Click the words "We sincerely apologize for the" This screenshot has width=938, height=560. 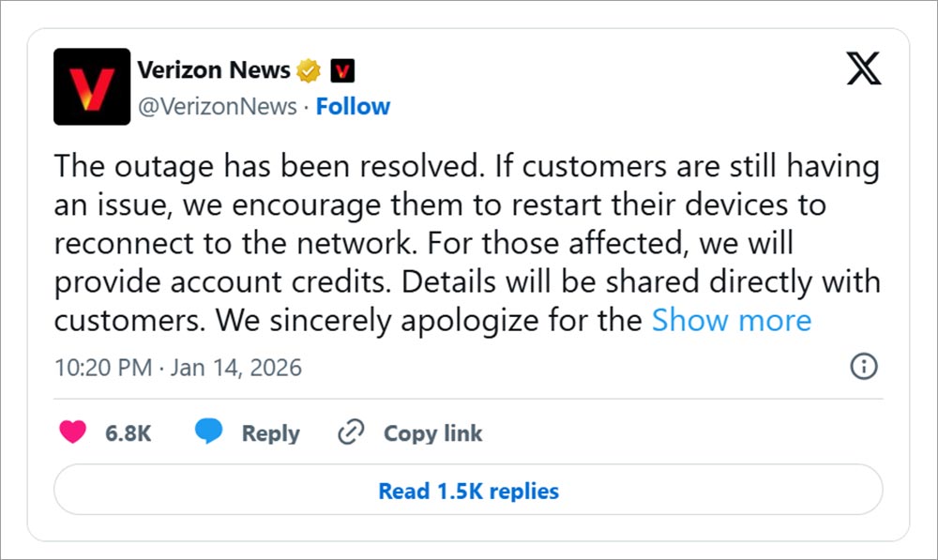click(428, 321)
